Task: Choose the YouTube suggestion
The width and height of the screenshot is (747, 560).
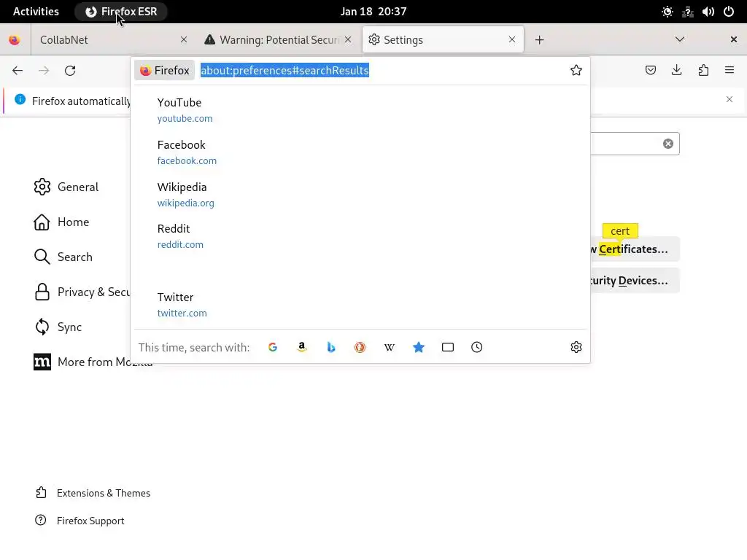Action: [x=360, y=110]
